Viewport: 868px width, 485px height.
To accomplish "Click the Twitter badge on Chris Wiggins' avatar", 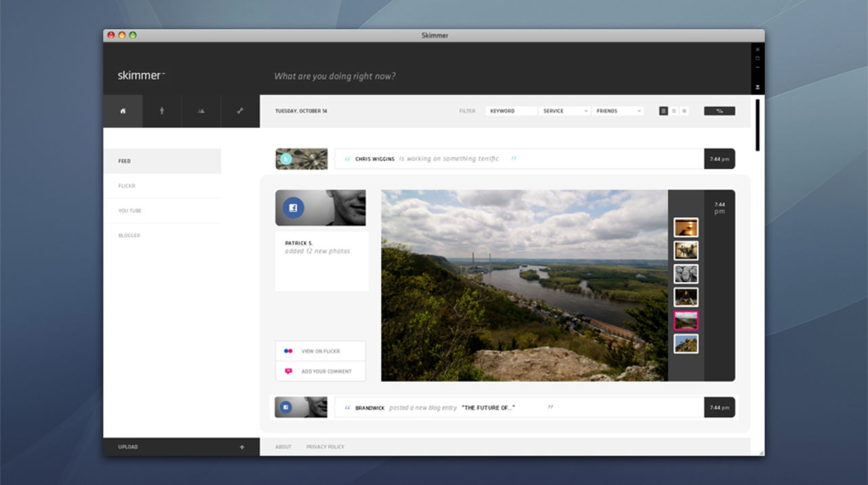I will click(286, 159).
